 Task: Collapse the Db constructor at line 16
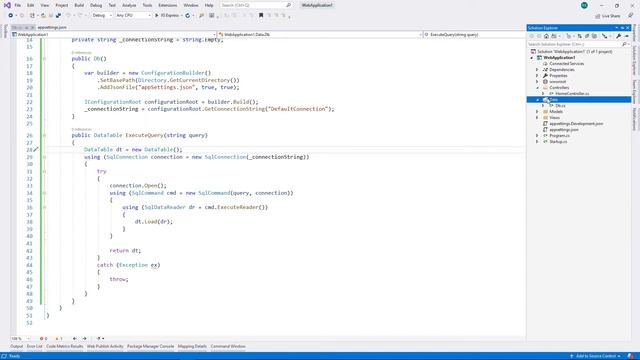pos(44,59)
